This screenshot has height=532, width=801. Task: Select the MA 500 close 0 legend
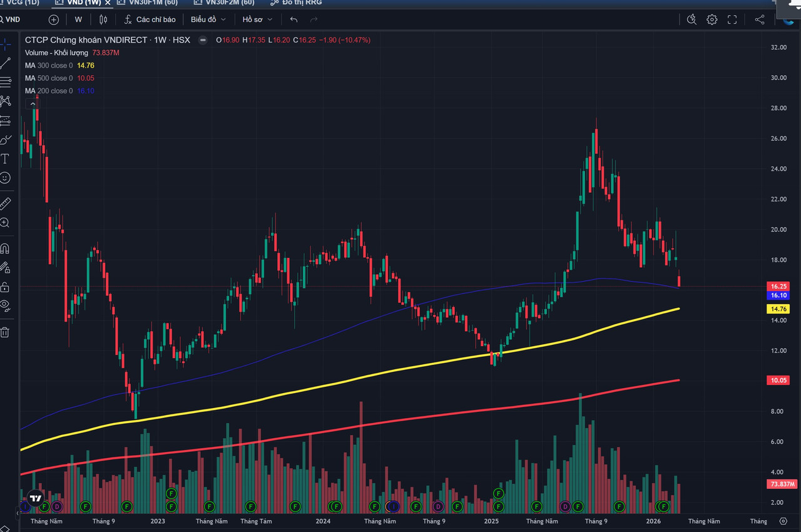tap(49, 78)
